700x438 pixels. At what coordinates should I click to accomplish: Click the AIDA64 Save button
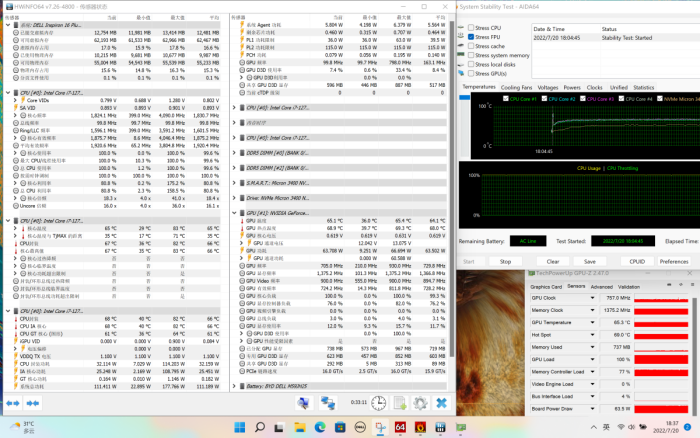click(x=590, y=262)
